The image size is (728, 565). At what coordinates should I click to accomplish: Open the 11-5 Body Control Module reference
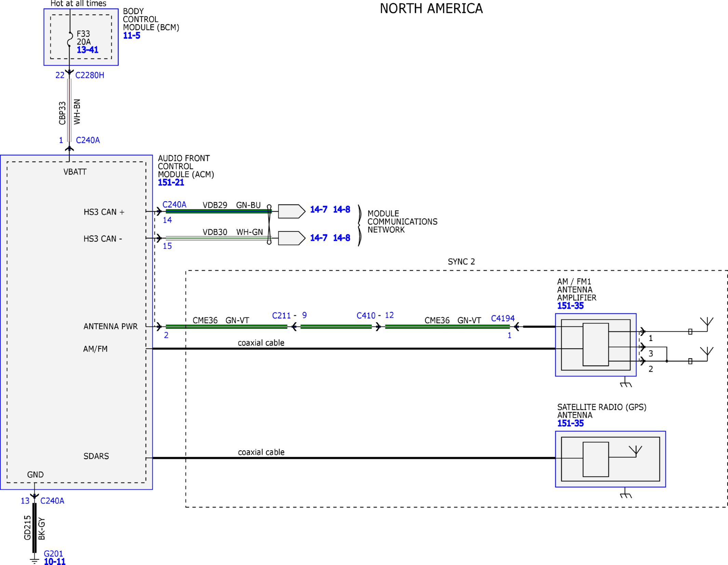pyautogui.click(x=132, y=36)
